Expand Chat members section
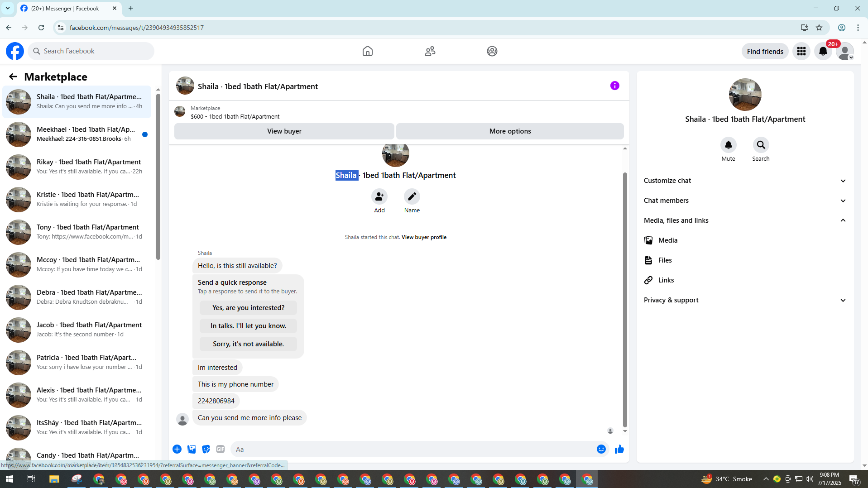The height and width of the screenshot is (488, 868). coord(745,201)
